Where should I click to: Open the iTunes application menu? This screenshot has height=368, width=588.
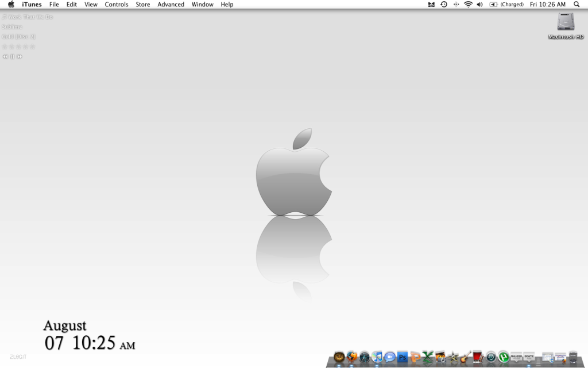[x=32, y=5]
